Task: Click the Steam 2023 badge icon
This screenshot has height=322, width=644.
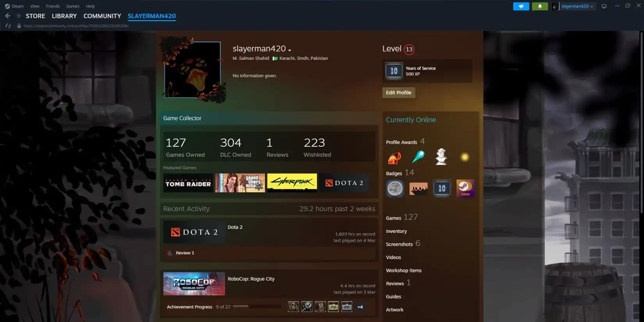Action: click(465, 188)
